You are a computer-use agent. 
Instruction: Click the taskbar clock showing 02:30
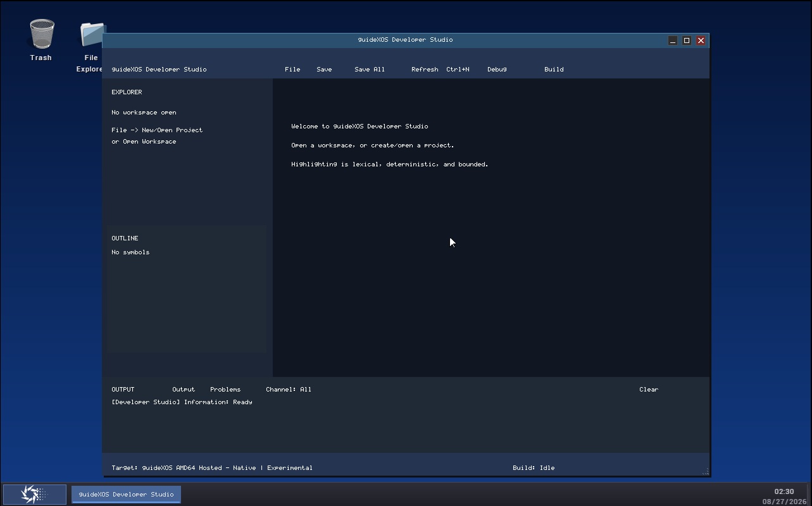[x=784, y=491]
